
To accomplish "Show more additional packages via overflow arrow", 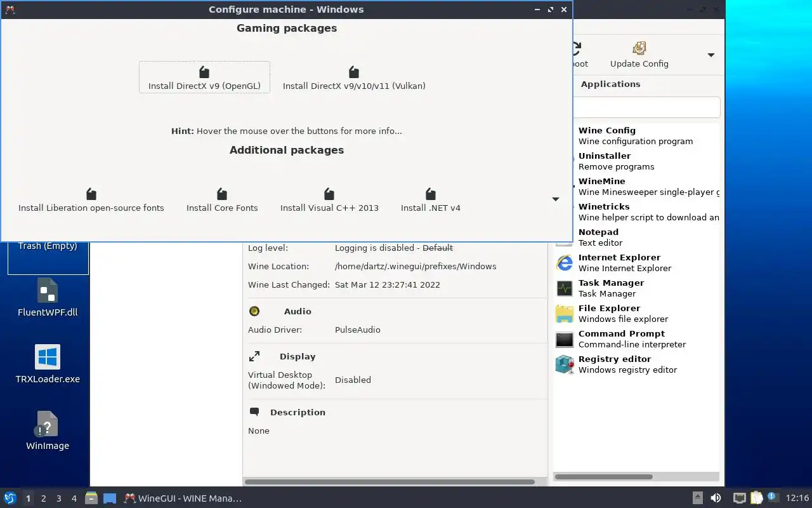I will click(556, 199).
